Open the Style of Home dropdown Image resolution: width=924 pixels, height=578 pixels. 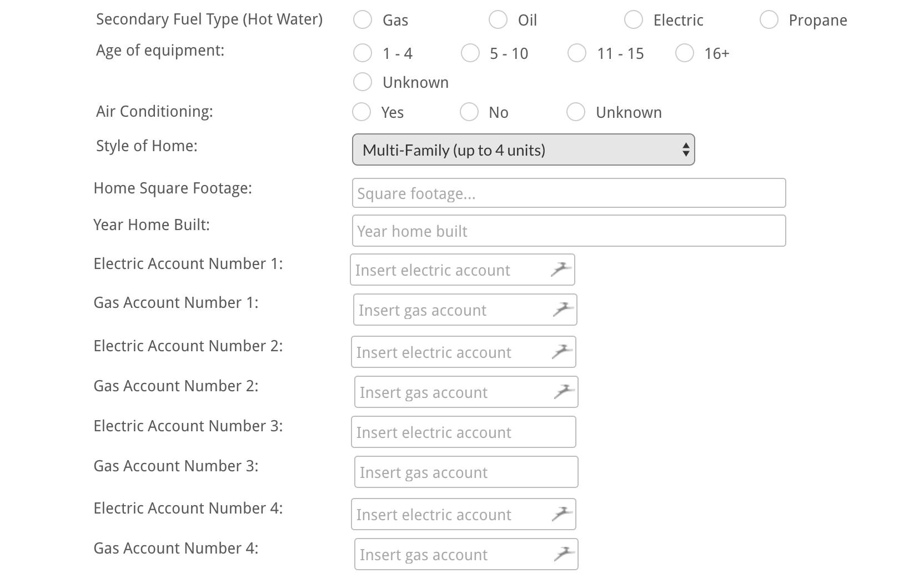pos(523,150)
